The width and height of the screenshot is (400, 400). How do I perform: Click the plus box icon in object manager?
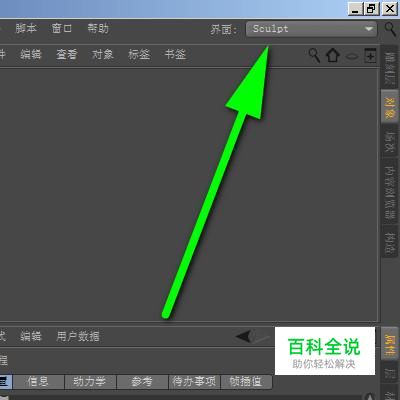tap(370, 55)
